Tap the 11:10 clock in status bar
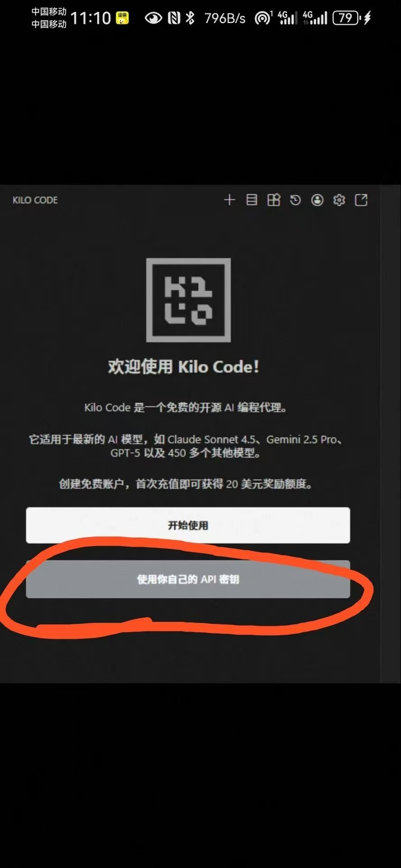 pyautogui.click(x=91, y=18)
